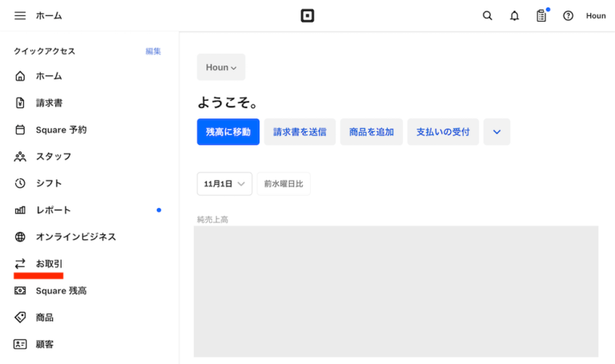Open the 前水曜日比 comparison selector
The image size is (615, 364).
283,184
